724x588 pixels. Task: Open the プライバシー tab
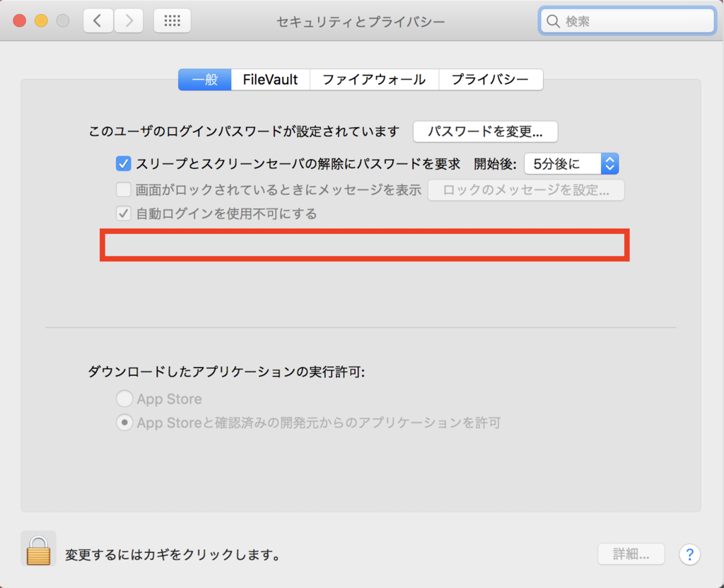pyautogui.click(x=491, y=79)
